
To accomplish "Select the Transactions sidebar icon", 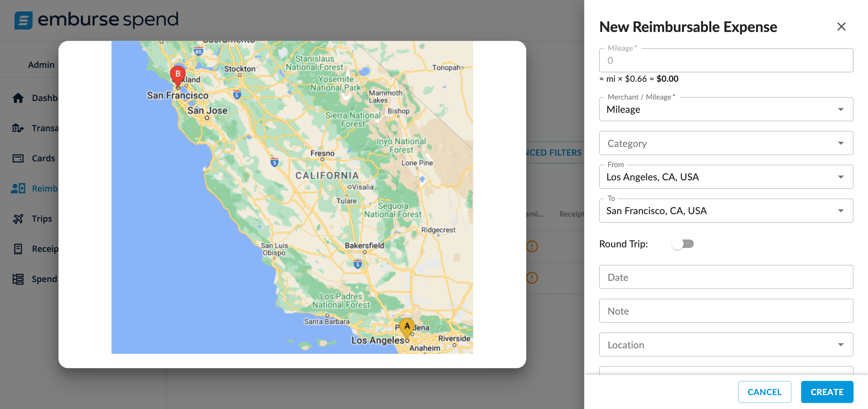I will [x=17, y=128].
